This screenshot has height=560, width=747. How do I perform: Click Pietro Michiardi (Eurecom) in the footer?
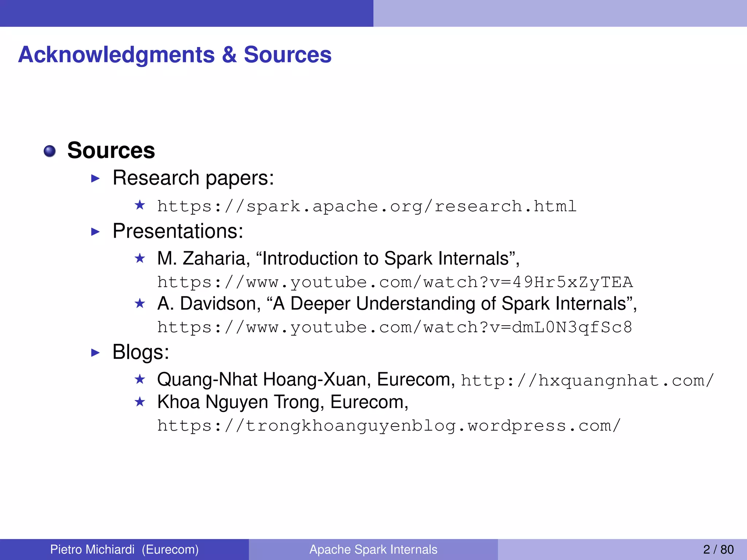coord(124,549)
